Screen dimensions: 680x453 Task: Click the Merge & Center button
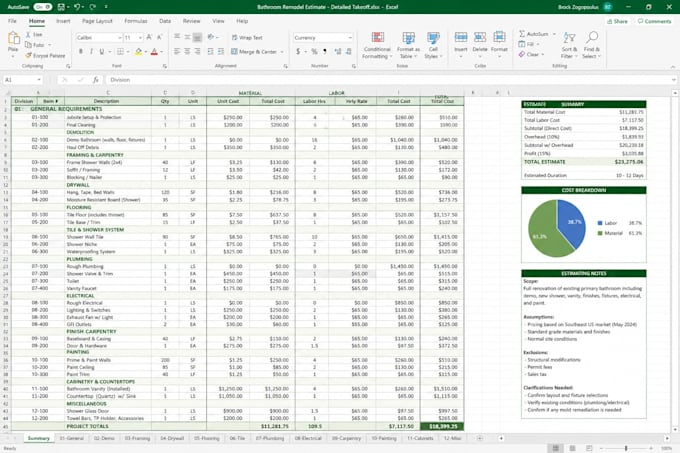[254, 52]
